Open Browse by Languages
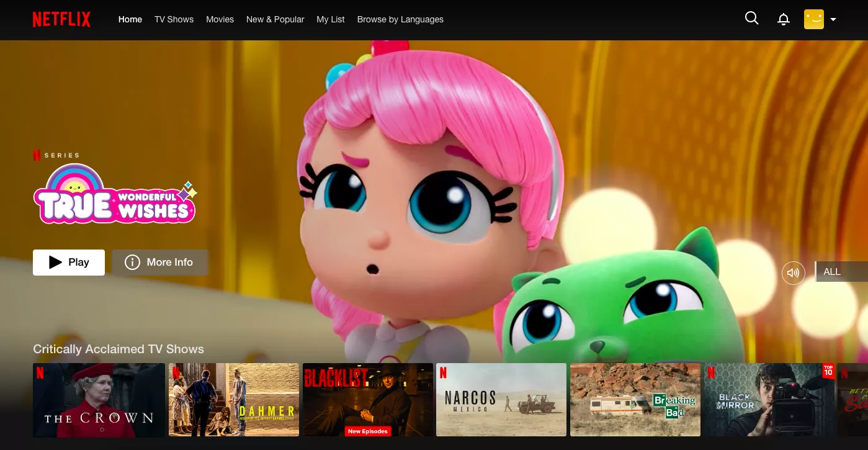This screenshot has height=450, width=868. 400,19
